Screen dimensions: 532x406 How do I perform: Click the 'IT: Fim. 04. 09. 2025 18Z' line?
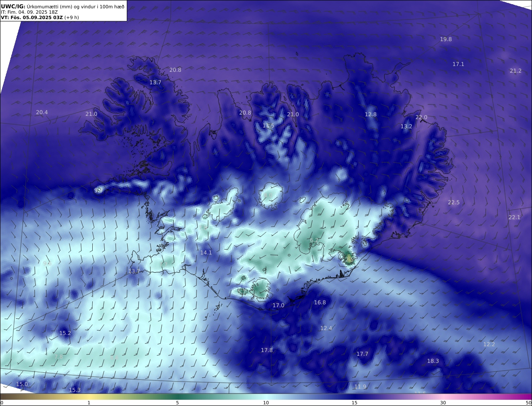(x=28, y=12)
